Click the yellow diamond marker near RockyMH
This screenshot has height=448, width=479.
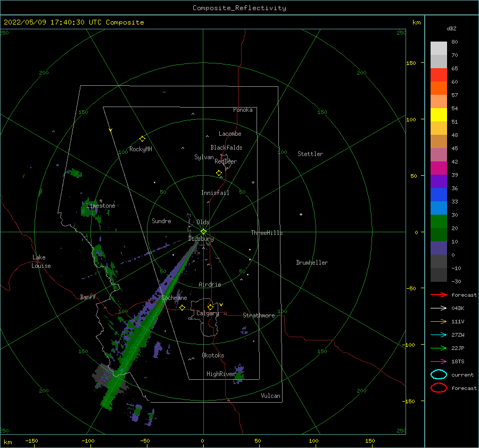tap(142, 139)
